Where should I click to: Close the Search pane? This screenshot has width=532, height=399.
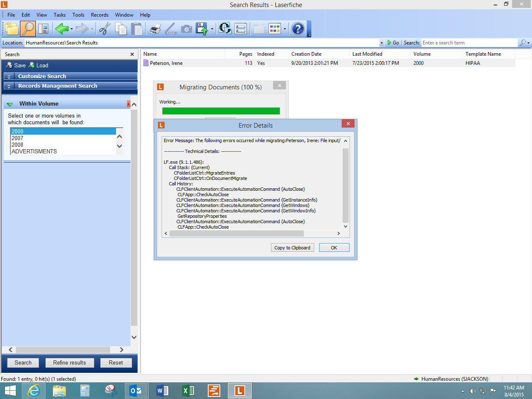[x=132, y=54]
